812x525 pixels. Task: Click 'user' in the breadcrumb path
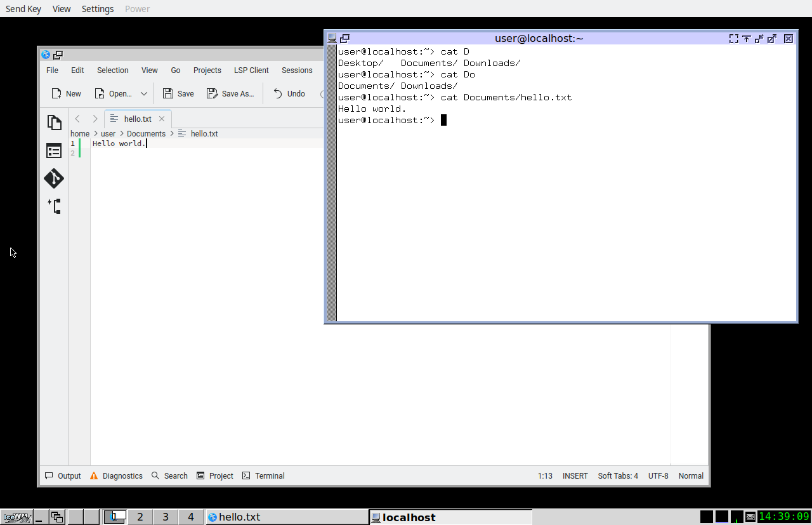(108, 133)
